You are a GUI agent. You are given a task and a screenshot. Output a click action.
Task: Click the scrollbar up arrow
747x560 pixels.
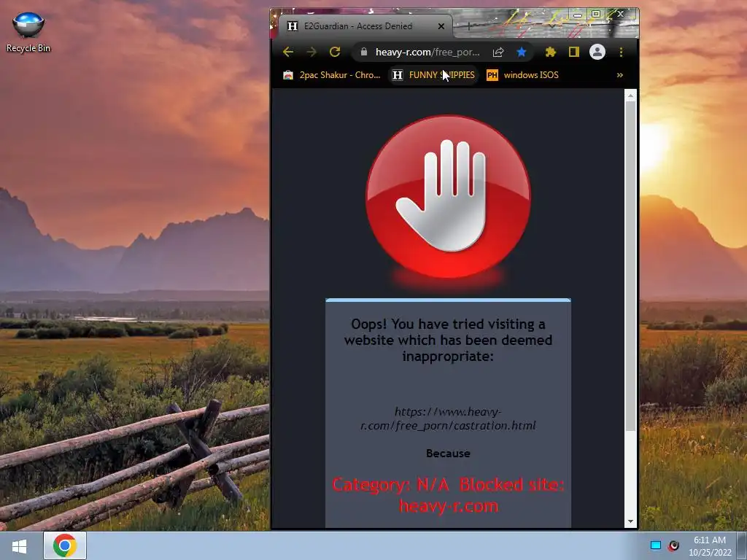pos(630,96)
